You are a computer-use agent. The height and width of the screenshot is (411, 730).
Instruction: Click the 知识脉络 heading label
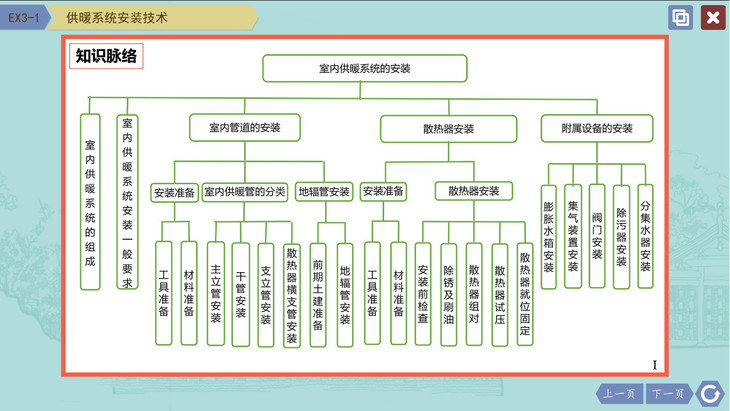tap(106, 56)
